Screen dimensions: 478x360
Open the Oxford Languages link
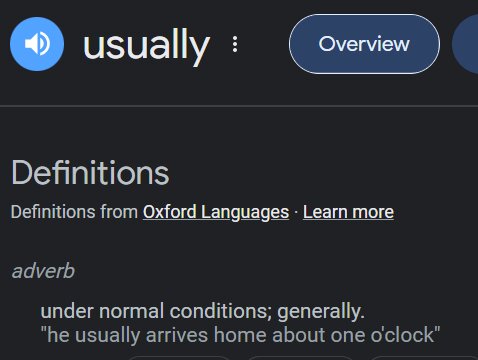tap(216, 212)
